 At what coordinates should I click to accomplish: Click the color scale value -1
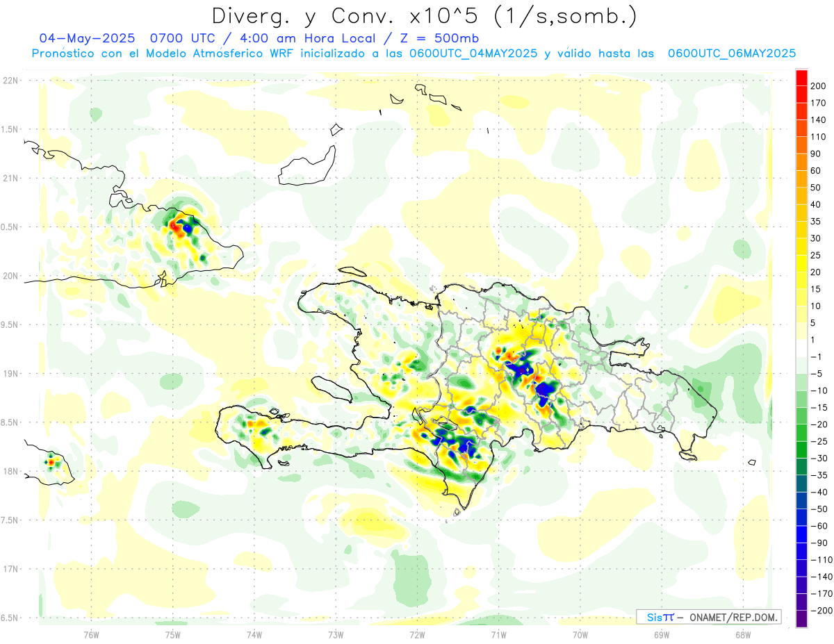[x=817, y=356]
